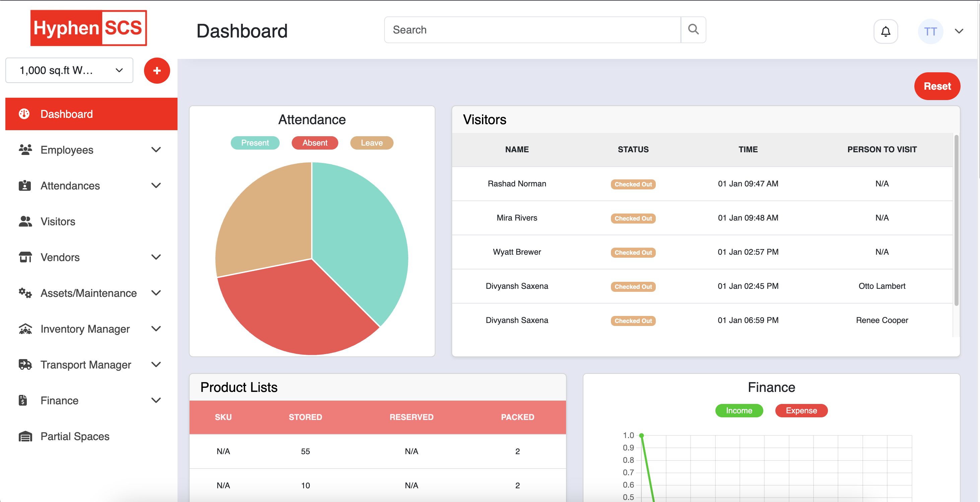Click Mira Rivers' Checked Out badge

coord(633,219)
